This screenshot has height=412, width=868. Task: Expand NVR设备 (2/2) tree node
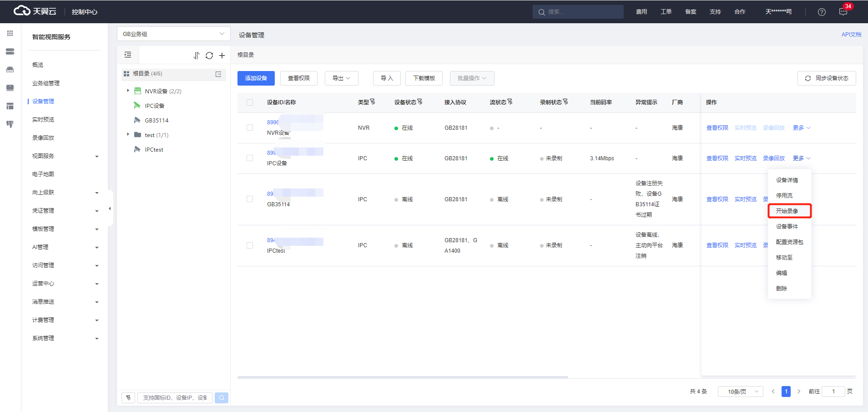128,91
